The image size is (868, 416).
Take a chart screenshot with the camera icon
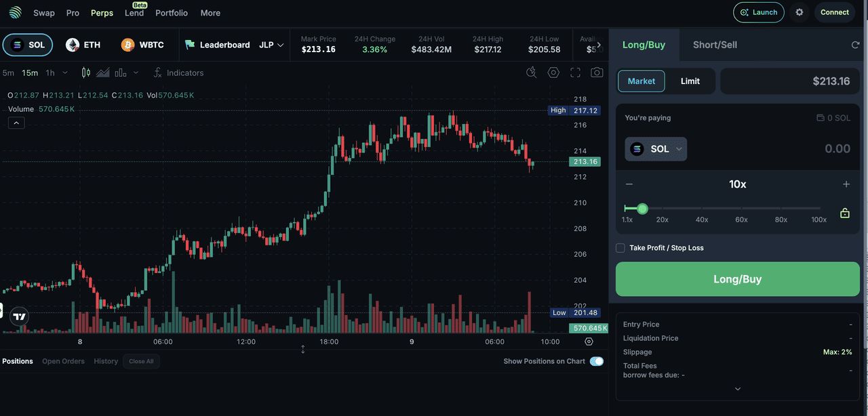click(596, 72)
